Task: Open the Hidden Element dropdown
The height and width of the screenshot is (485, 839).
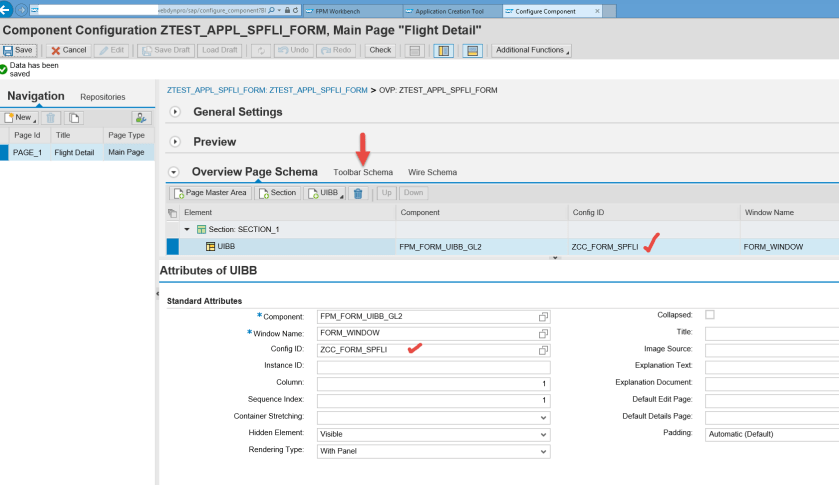Action: (433, 434)
